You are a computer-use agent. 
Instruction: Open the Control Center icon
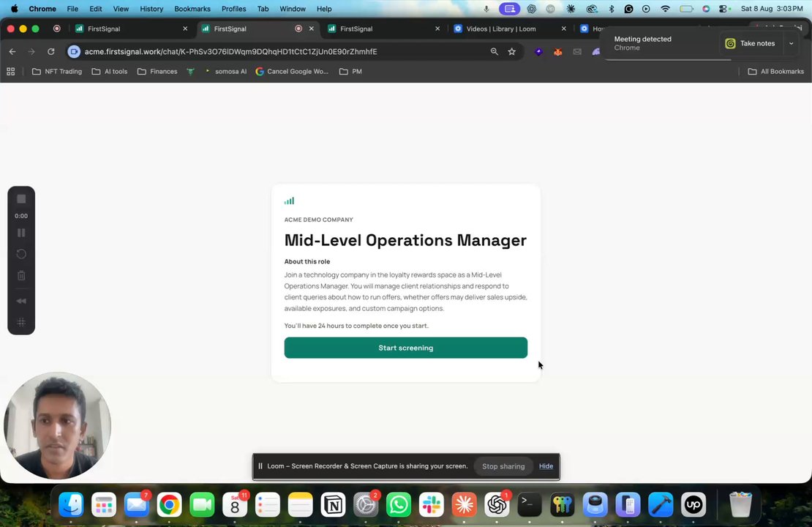point(724,9)
